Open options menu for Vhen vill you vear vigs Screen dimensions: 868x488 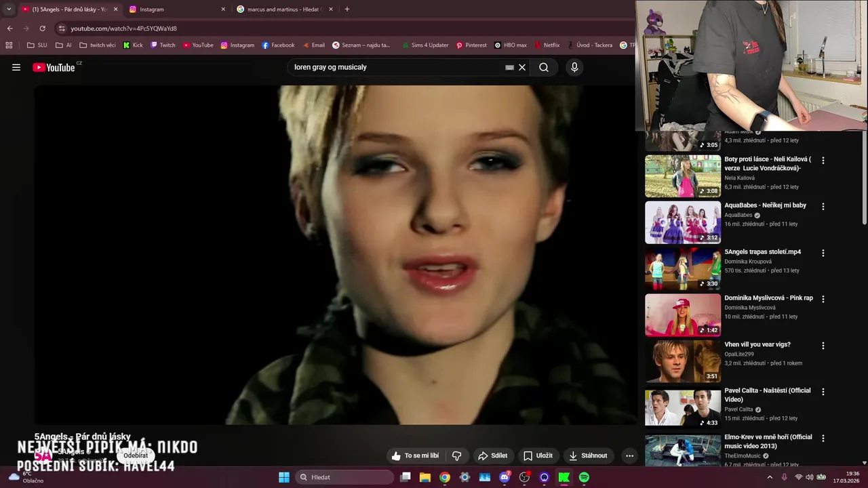click(x=823, y=346)
